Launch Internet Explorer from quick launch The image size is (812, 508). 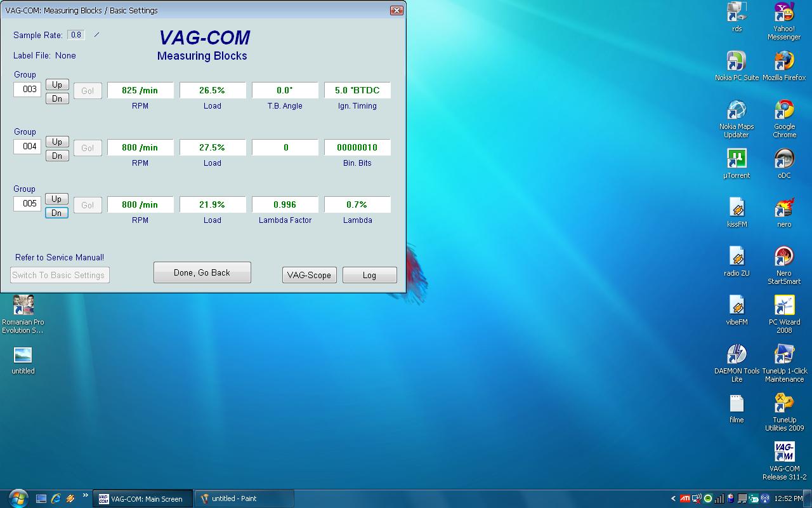click(x=56, y=498)
